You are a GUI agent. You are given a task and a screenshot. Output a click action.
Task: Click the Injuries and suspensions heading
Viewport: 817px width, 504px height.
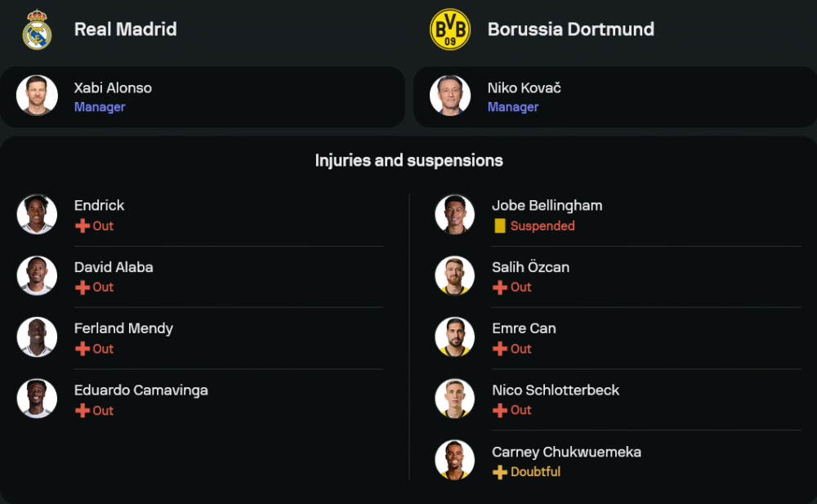tap(408, 161)
